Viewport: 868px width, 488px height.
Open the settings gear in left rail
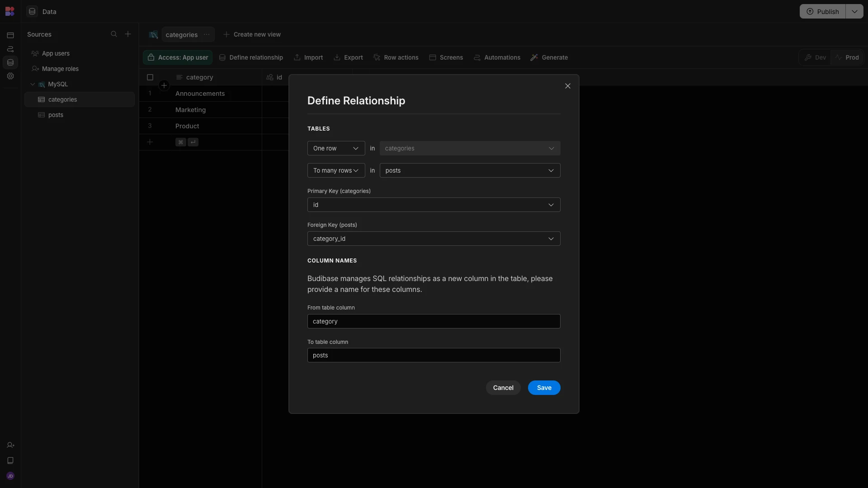(x=10, y=76)
